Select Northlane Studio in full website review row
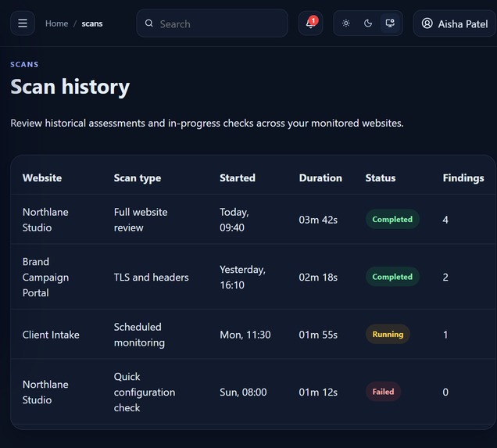The image size is (497, 448). (x=45, y=220)
